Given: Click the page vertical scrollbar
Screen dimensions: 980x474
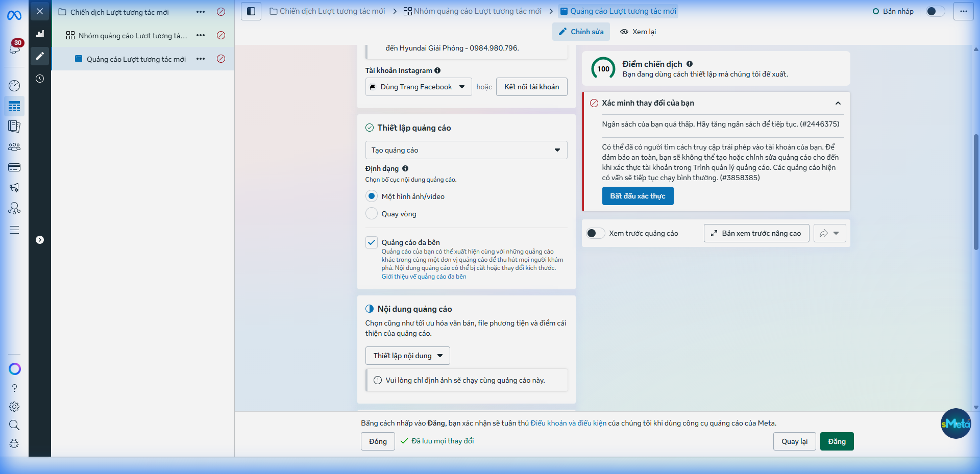Looking at the screenshot, I should pos(976,191).
